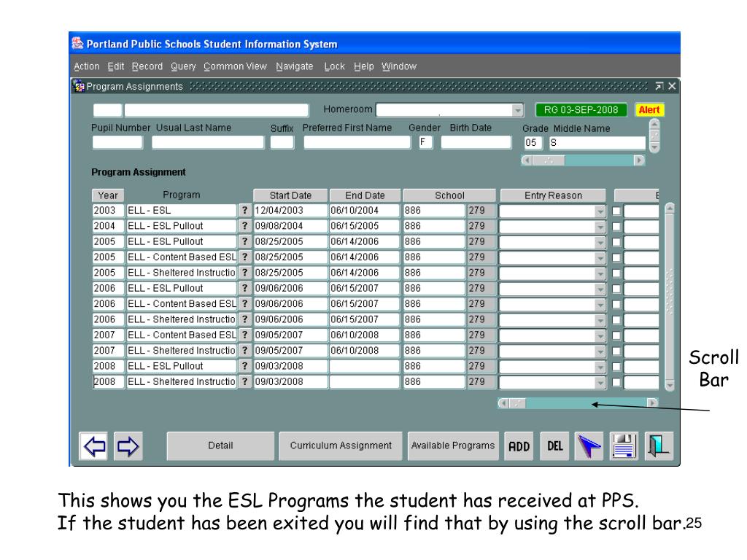747x560 pixels.
Task: Click ? lookup for 2008 ELL - ESL Pullout
Action: pos(245,366)
